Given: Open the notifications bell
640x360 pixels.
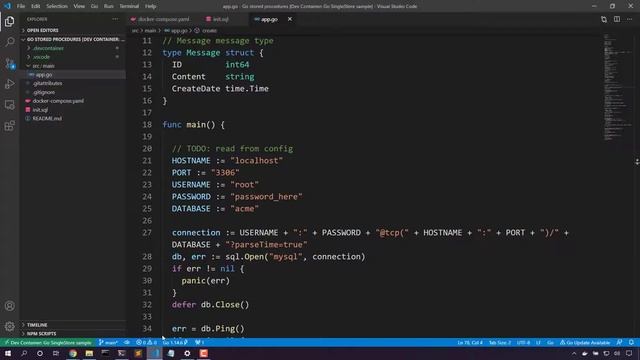Looking at the screenshot, I should click(x=631, y=342).
